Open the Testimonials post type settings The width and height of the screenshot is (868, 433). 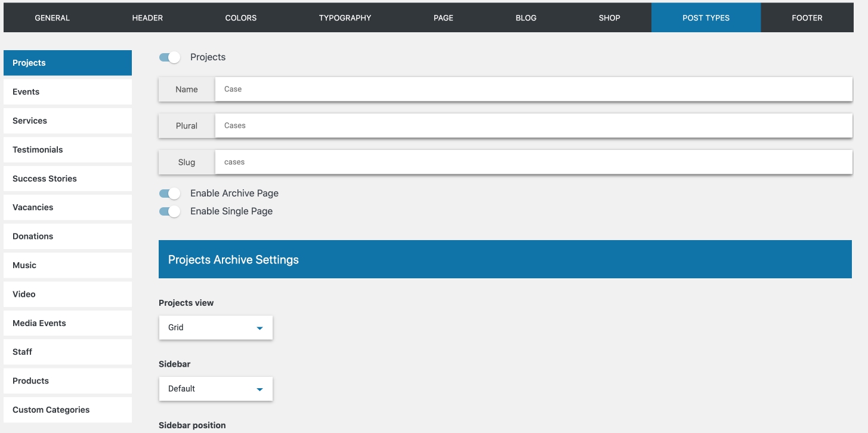67,150
